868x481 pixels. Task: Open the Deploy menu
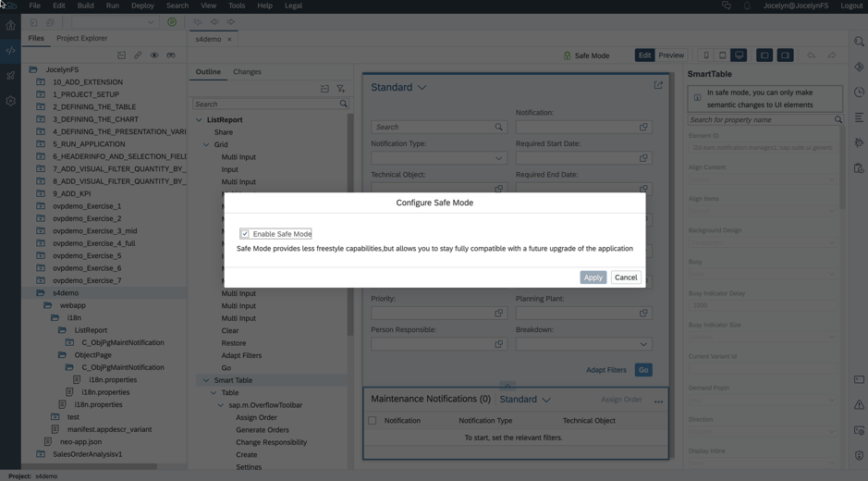(142, 6)
